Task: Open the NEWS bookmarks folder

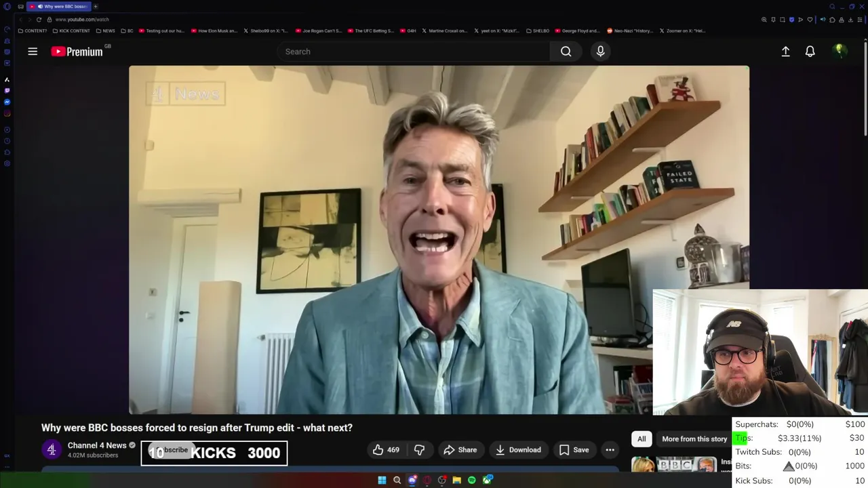Action: 105,30
